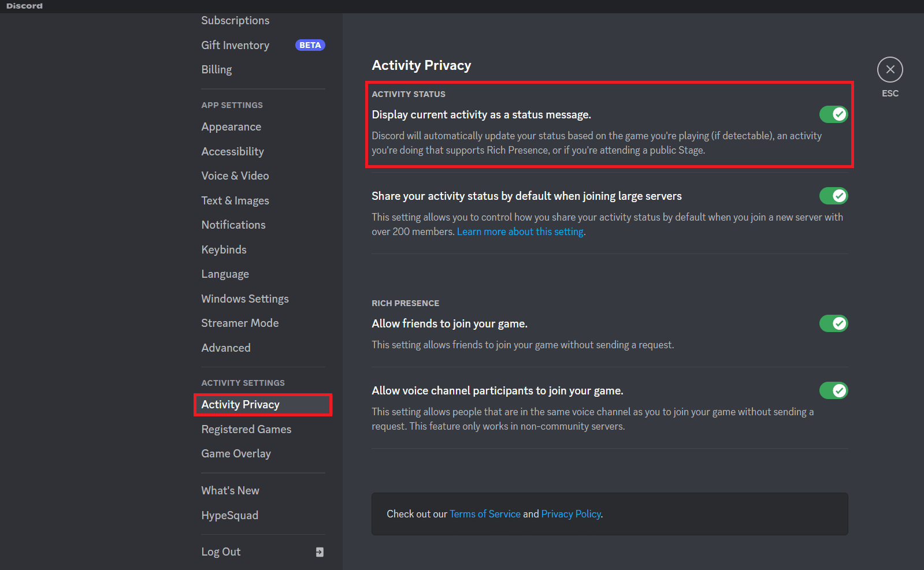Click the Log Out arrow icon

pyautogui.click(x=320, y=552)
